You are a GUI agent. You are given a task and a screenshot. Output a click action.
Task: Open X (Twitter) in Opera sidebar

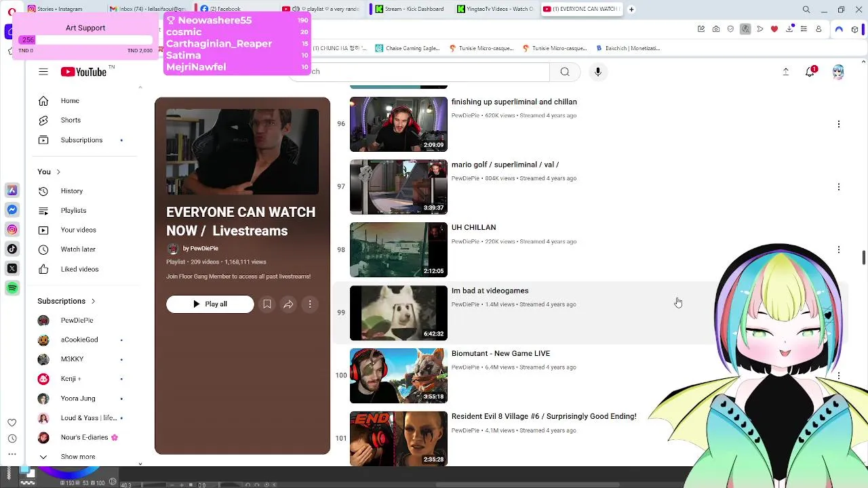click(x=12, y=269)
